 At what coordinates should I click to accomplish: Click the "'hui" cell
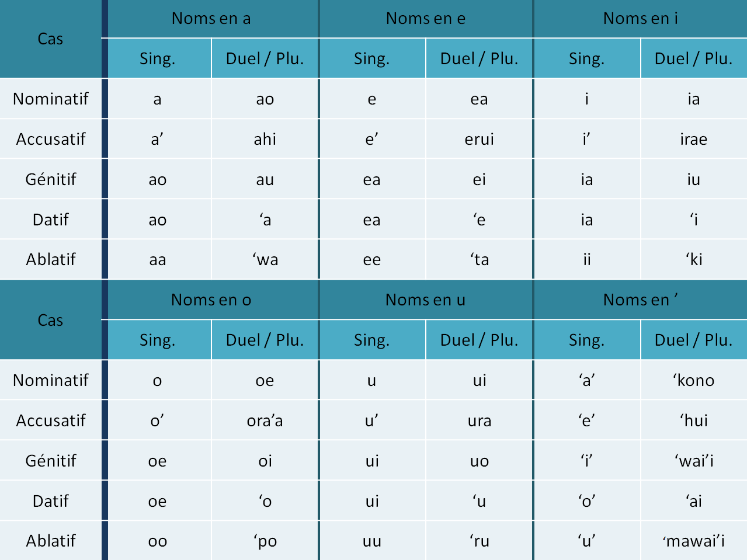click(694, 420)
